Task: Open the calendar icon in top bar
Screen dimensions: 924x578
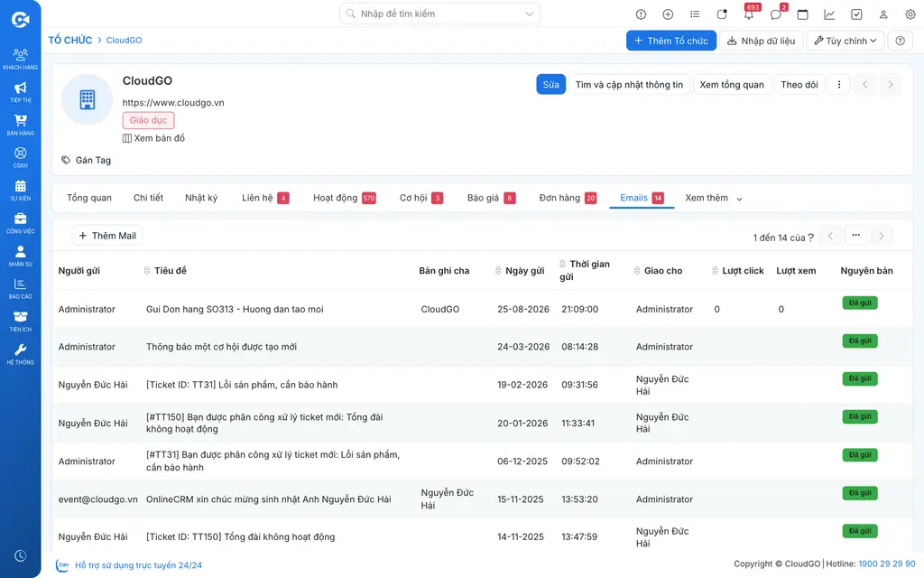Action: (802, 14)
